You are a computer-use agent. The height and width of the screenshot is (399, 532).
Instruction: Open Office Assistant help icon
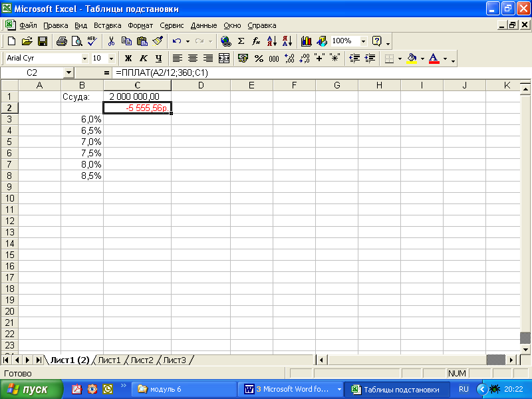click(x=377, y=41)
